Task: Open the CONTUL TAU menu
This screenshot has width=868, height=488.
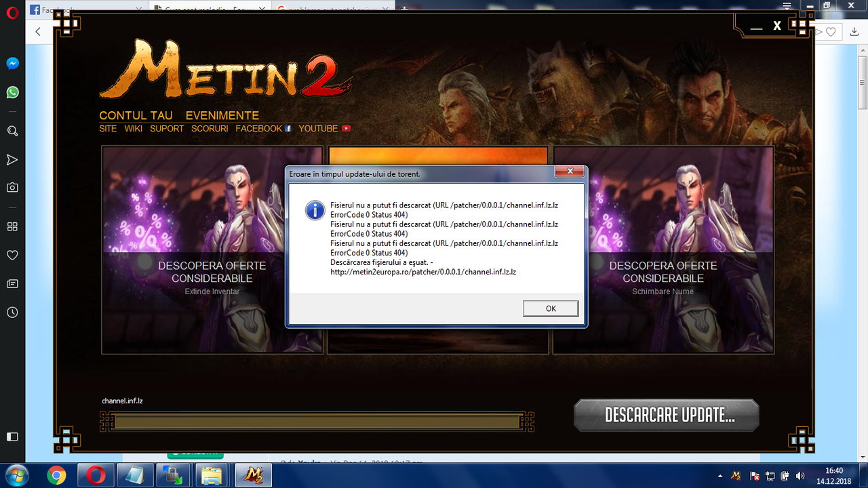Action: (136, 116)
